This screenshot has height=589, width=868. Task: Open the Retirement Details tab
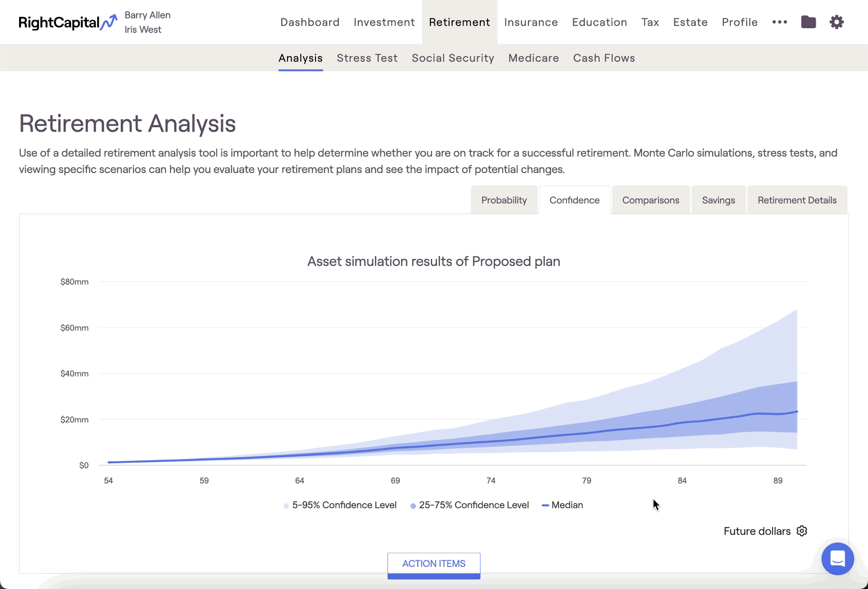point(797,200)
